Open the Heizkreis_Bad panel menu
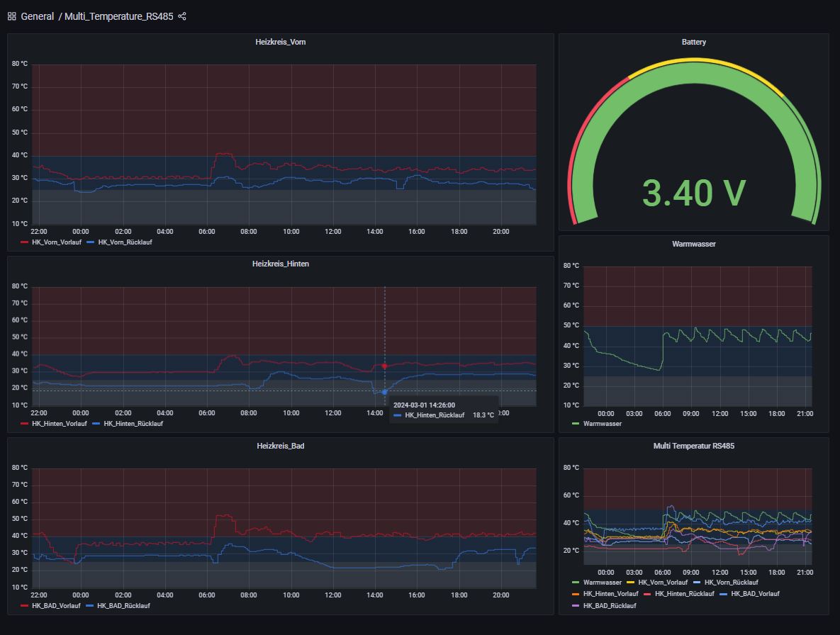The image size is (840, 635). pos(279,446)
